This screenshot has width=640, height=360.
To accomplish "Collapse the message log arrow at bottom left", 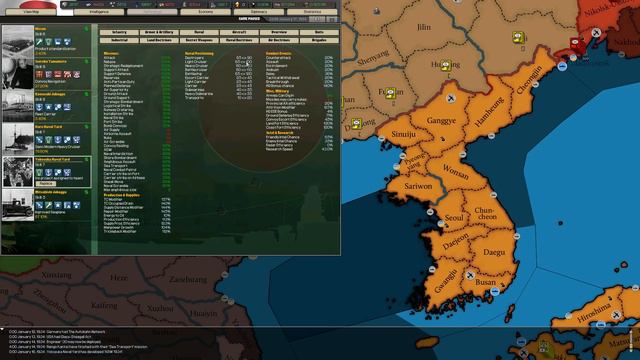I will pyautogui.click(x=2, y=329).
